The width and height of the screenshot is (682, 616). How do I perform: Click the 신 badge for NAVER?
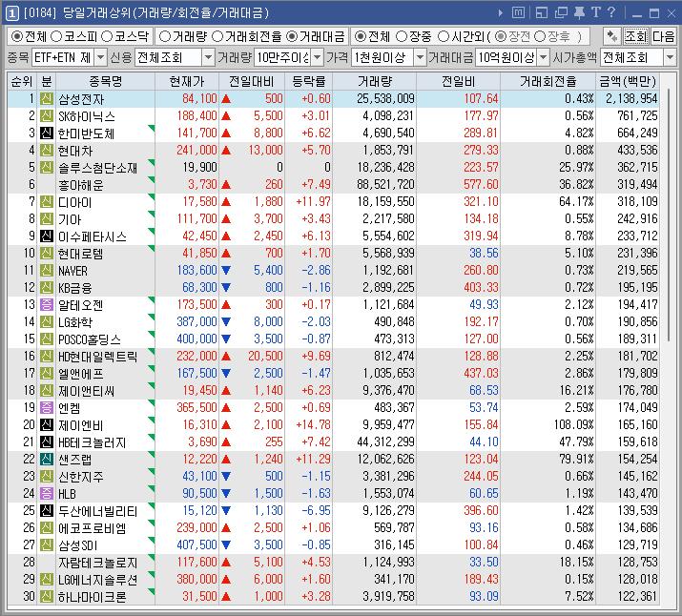click(47, 271)
